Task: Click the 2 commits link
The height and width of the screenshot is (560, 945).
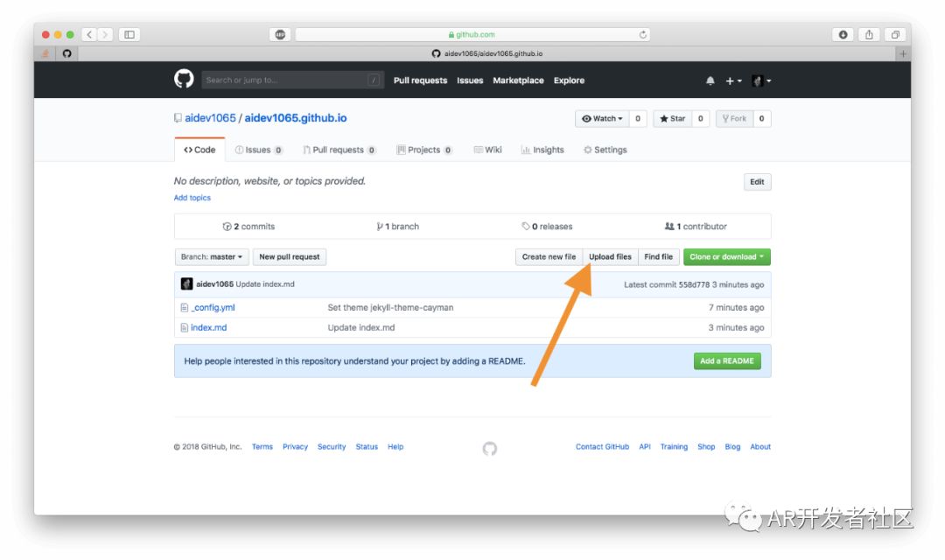Action: pyautogui.click(x=249, y=227)
